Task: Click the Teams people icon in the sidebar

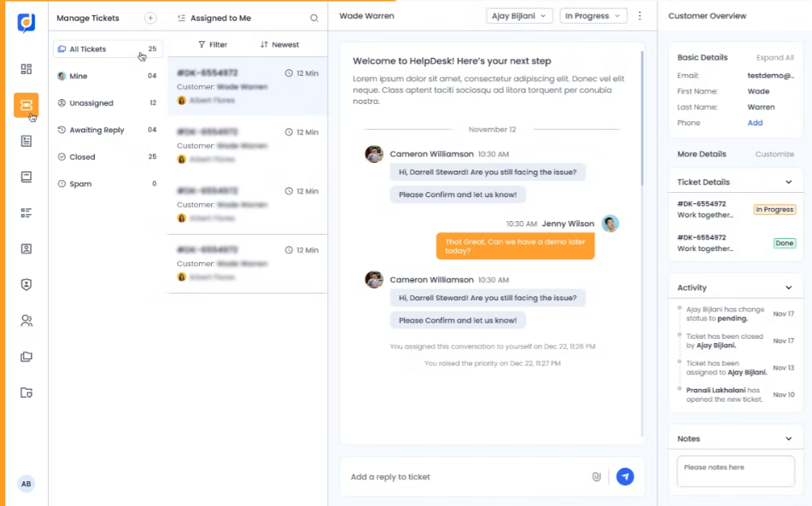Action: [x=26, y=320]
